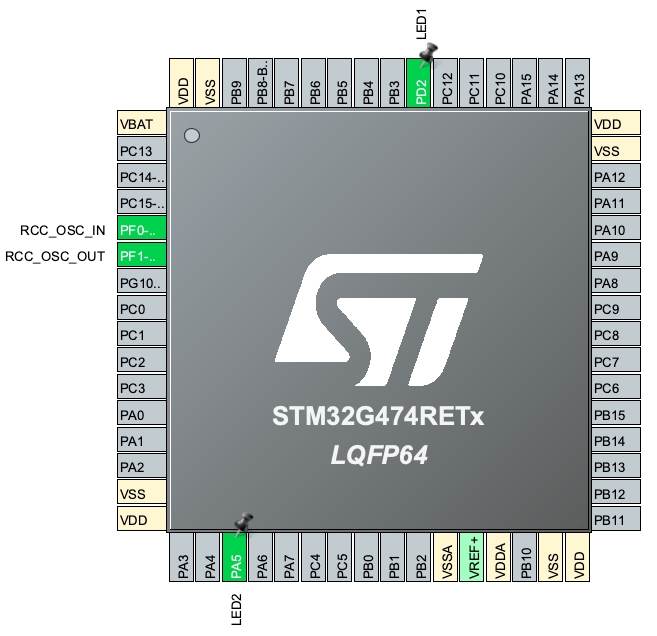Click the pushpin icon above pin PD2

430,50
